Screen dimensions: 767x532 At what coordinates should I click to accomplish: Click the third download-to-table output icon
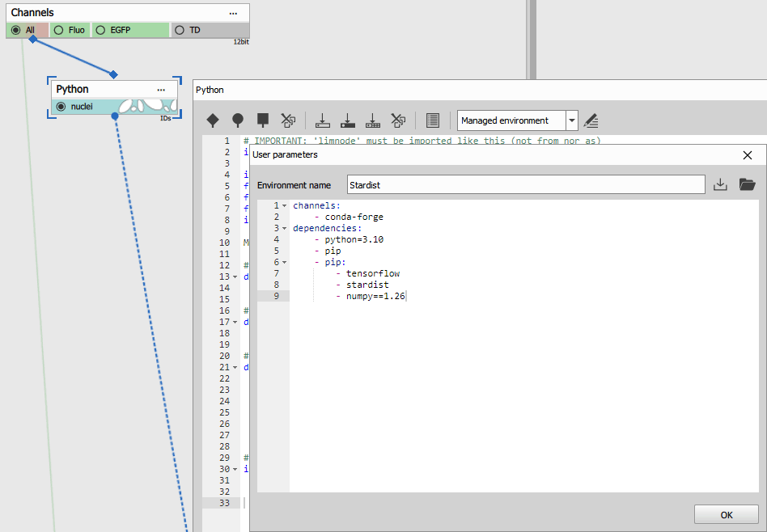373,120
